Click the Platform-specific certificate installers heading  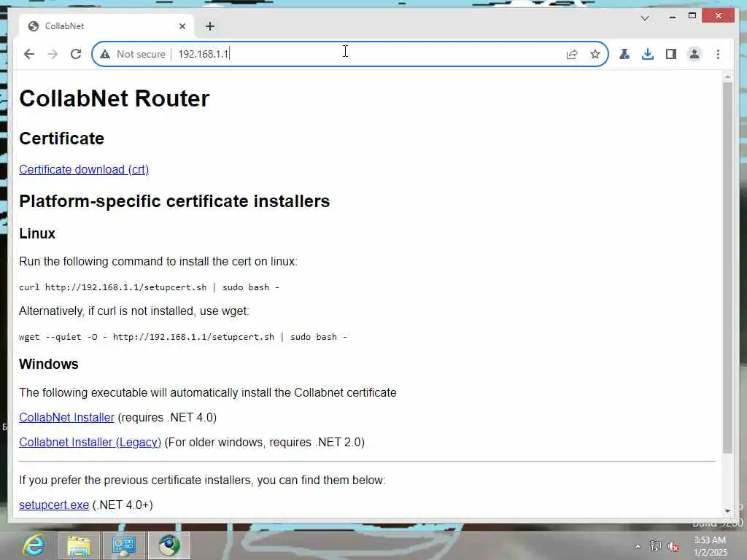(x=174, y=201)
